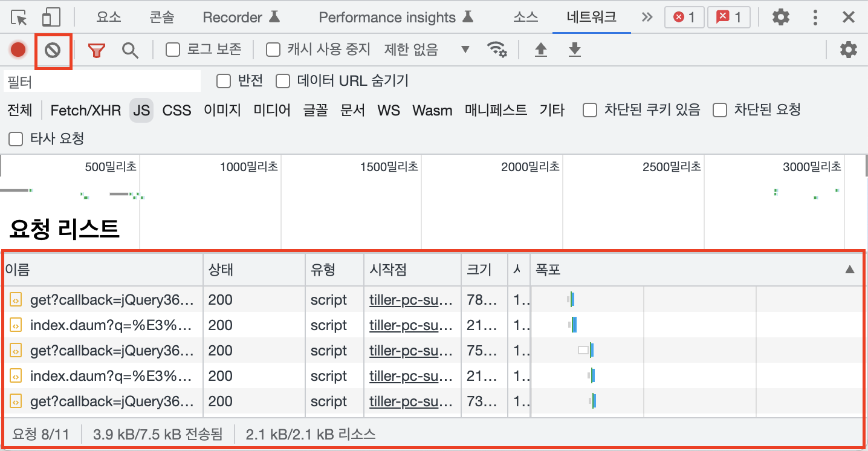Click the hidden panels chevron next to 네트워크
The width and height of the screenshot is (868, 451).
click(646, 18)
